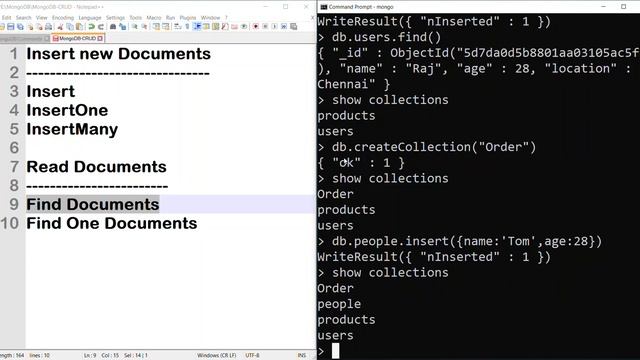This screenshot has height=360, width=640.
Task: Open the Window menu
Action: click(x=211, y=18)
